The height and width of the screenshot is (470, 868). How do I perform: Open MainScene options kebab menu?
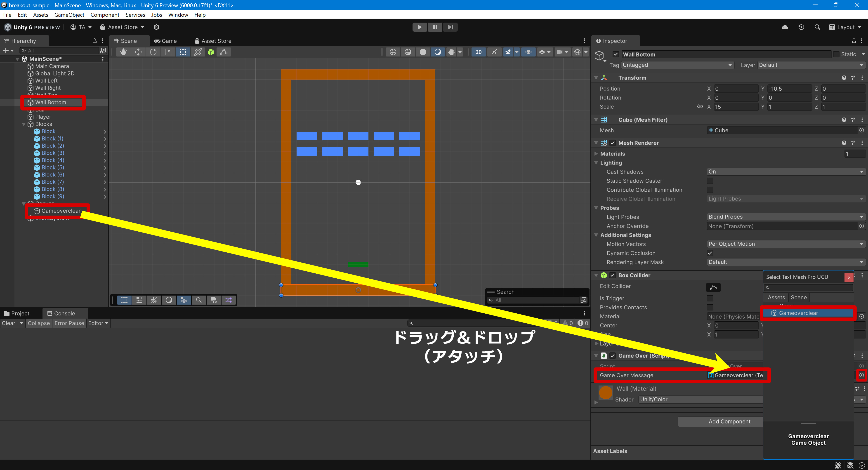pos(103,59)
